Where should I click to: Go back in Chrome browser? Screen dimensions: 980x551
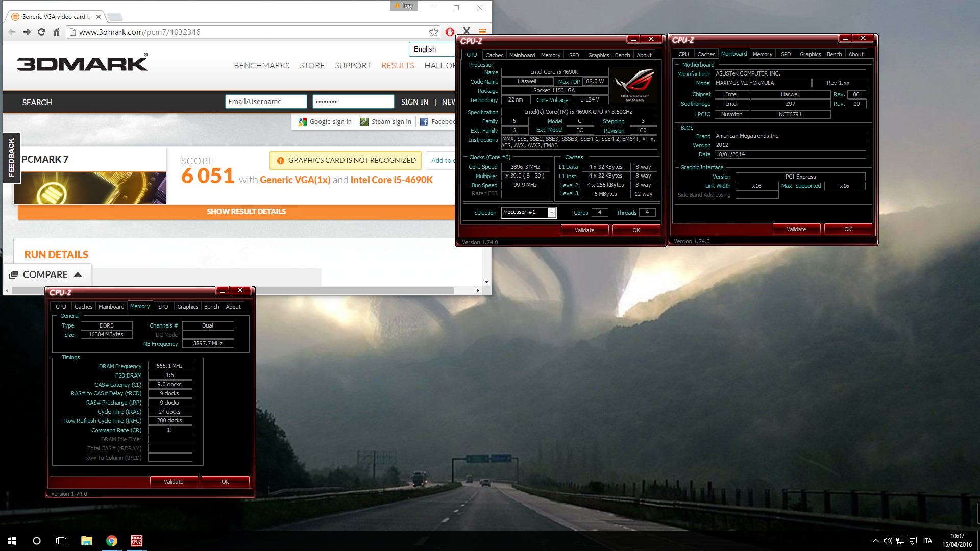12,32
